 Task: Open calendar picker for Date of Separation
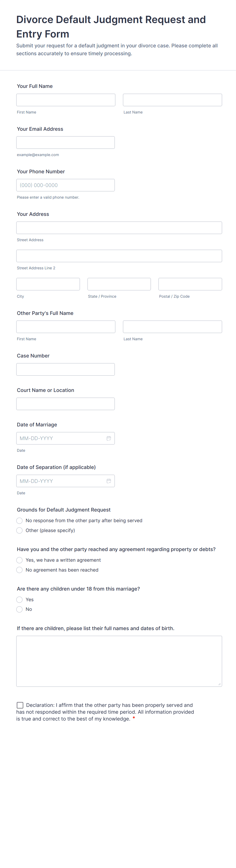[x=109, y=481]
